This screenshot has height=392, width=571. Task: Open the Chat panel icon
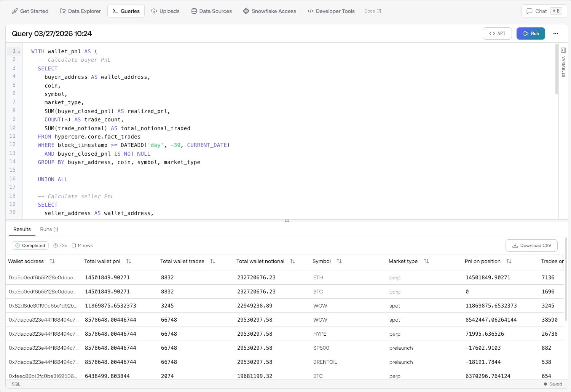coord(530,11)
